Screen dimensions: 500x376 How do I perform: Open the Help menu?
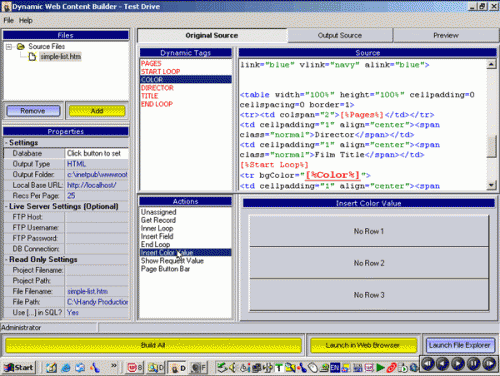click(26, 21)
